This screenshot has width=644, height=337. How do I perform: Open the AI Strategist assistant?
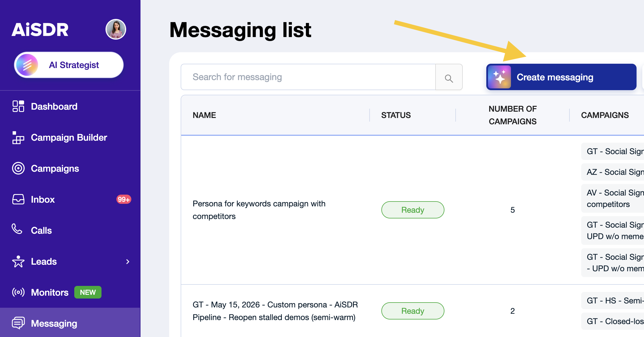coord(69,65)
